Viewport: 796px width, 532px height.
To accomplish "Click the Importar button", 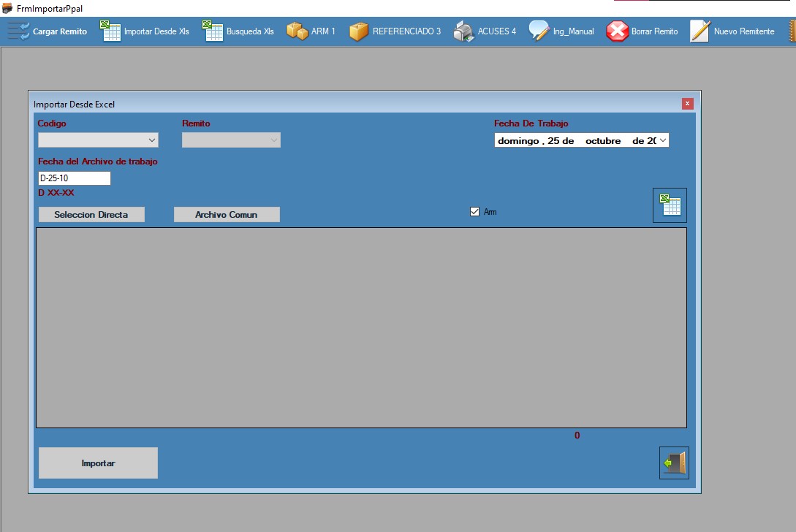I will 98,463.
